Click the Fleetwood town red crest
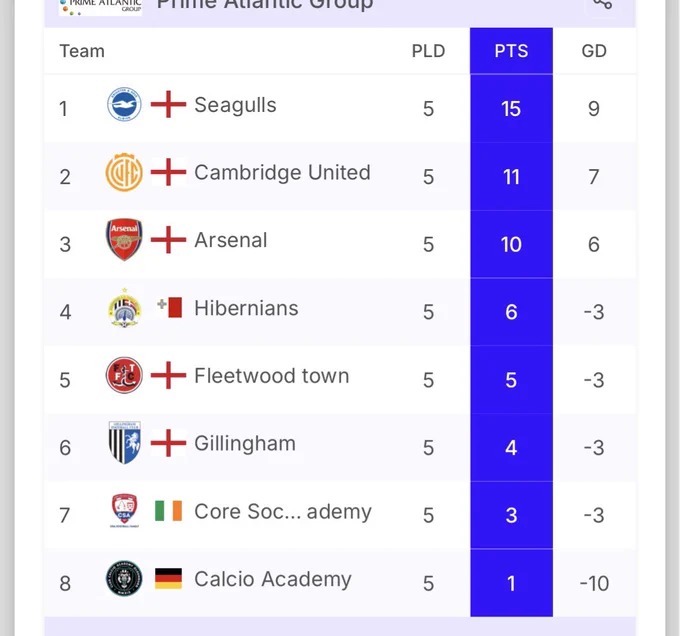Screen dimensions: 680x636 click(x=124, y=375)
